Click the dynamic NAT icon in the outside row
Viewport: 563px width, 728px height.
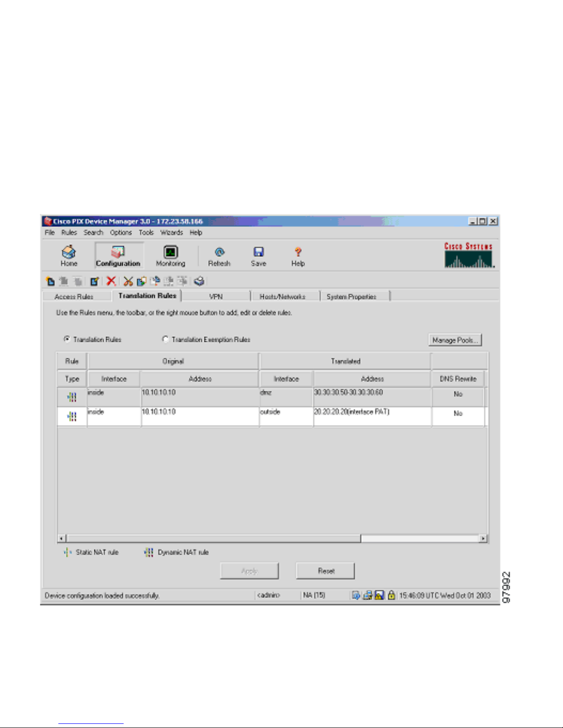(72, 416)
